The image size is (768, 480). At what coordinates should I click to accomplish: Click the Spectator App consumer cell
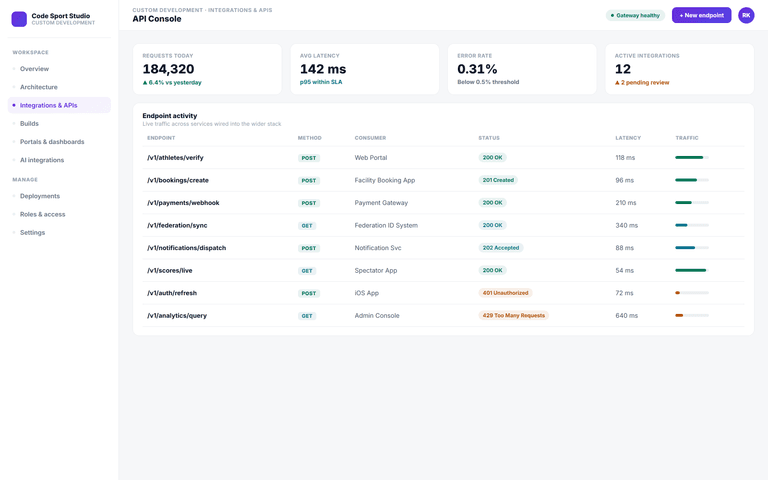tap(376, 270)
